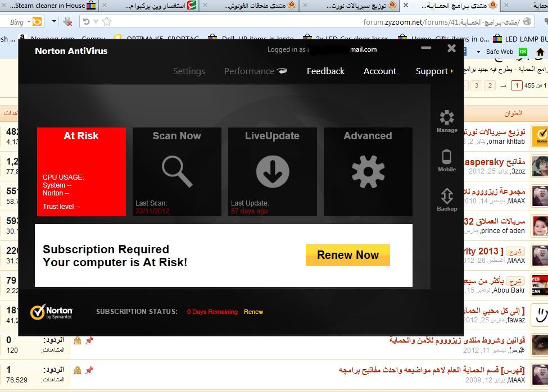
Task: Click the Norton avatar thumbnail in thread list
Action: (x=539, y=136)
